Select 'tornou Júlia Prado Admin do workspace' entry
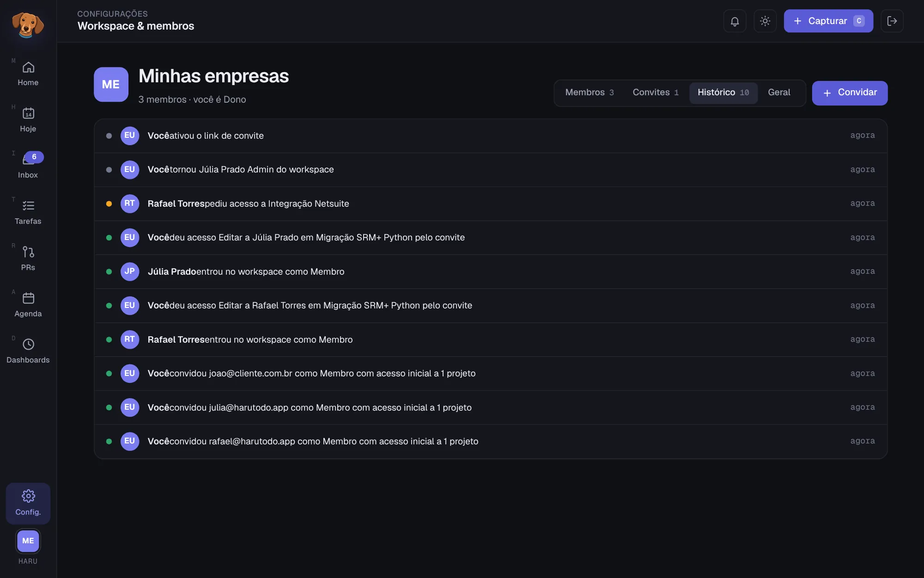The height and width of the screenshot is (578, 924). [491, 170]
